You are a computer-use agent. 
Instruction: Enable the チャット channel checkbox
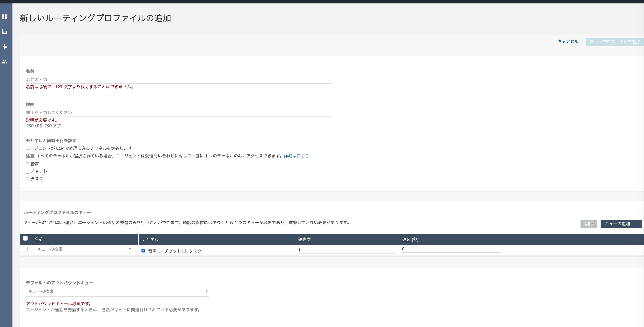[28, 172]
